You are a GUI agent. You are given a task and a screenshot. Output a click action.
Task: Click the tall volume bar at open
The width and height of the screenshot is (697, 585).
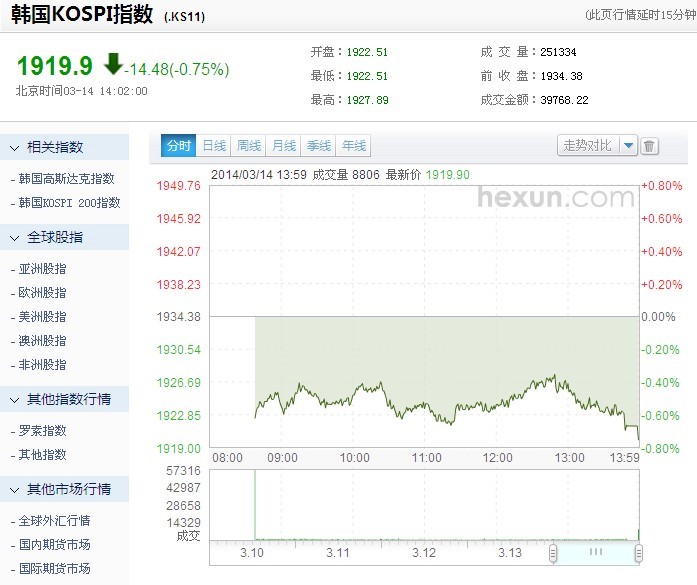255,505
